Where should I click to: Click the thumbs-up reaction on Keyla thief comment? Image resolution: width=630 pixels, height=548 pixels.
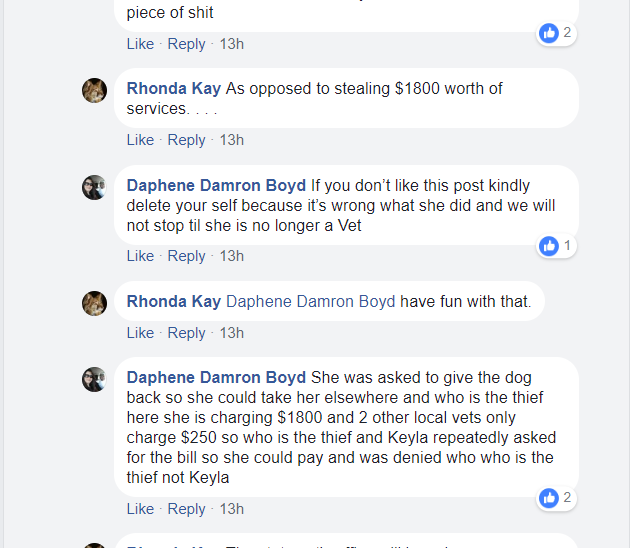click(x=549, y=498)
